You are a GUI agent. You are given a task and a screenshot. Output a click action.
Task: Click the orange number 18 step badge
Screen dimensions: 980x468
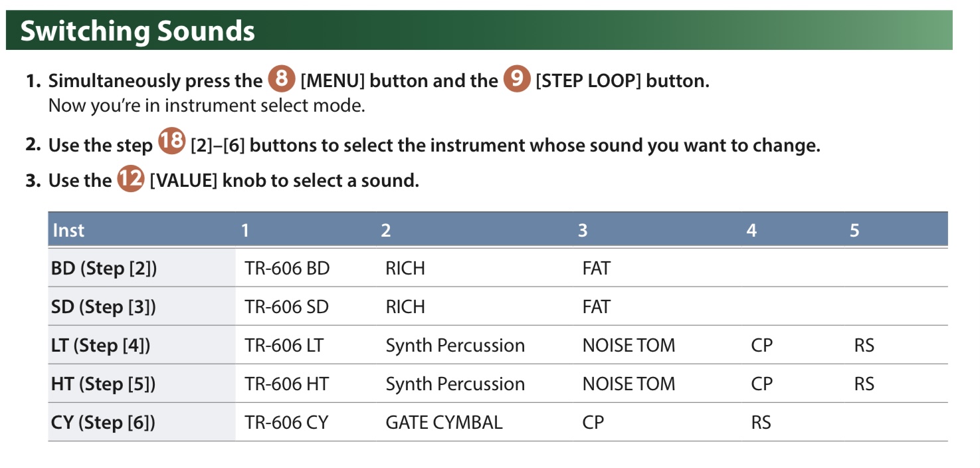[171, 144]
